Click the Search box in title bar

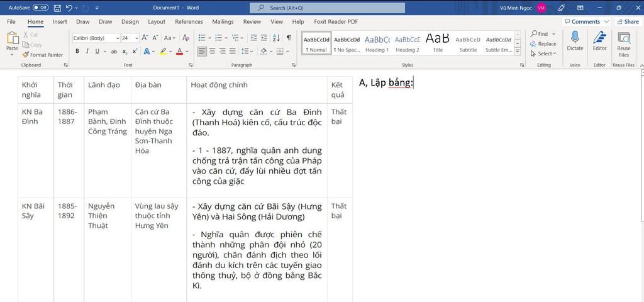click(x=327, y=8)
